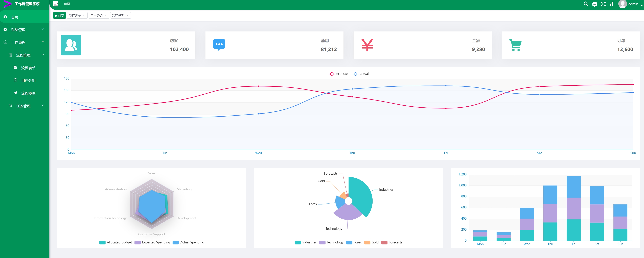Click the dashboard icon next to 首页
Screen dimensions: 644x258
coord(5,17)
